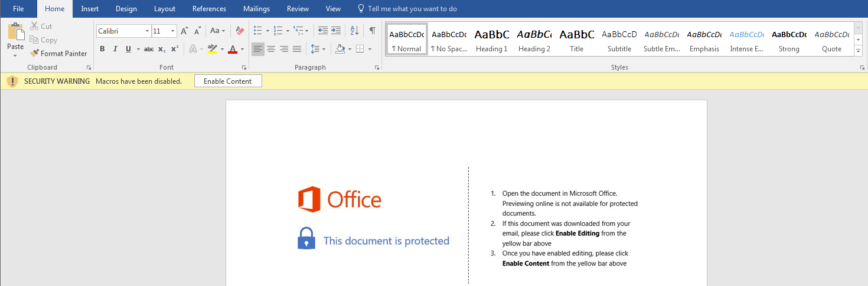The width and height of the screenshot is (868, 286).
Task: Click the Multilevel List icon
Action: [x=298, y=31]
